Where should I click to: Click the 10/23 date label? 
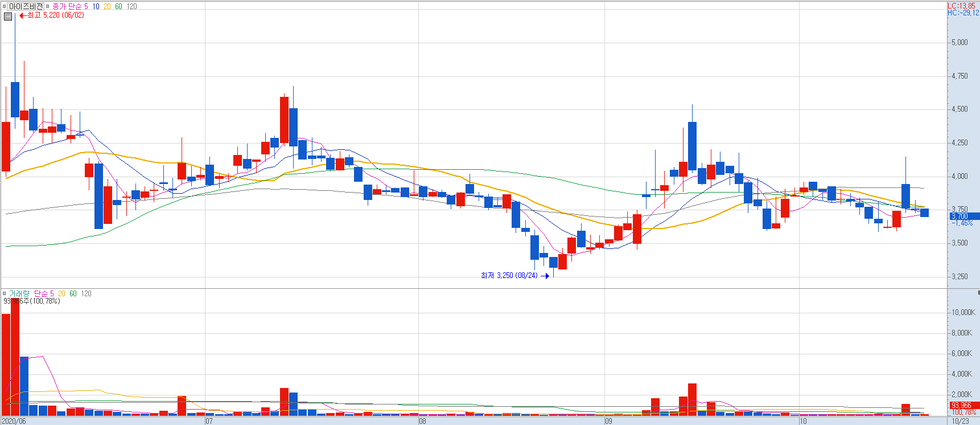pyautogui.click(x=961, y=422)
